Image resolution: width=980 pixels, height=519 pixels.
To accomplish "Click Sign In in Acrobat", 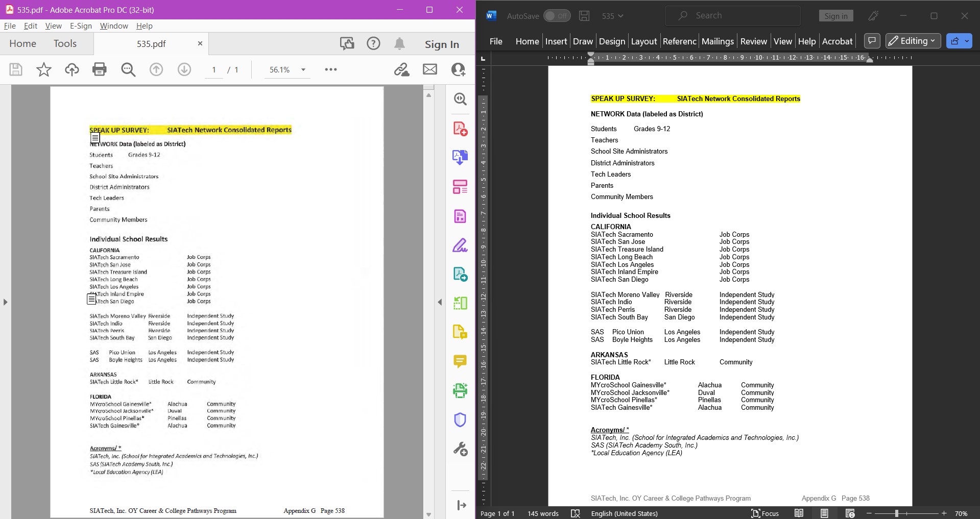I will (442, 44).
